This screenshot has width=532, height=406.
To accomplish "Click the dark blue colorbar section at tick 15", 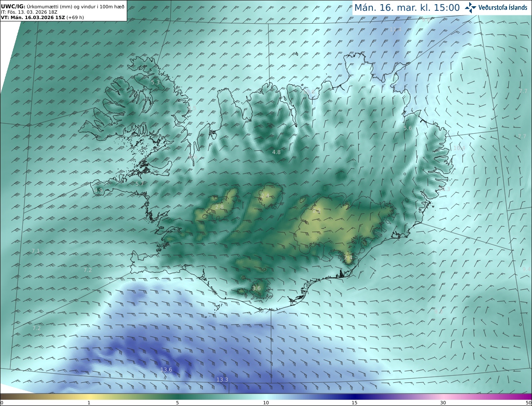I will pyautogui.click(x=355, y=396).
